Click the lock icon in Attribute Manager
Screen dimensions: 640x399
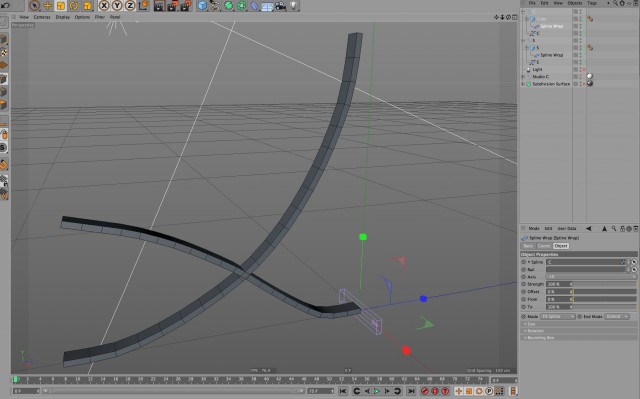(x=622, y=228)
